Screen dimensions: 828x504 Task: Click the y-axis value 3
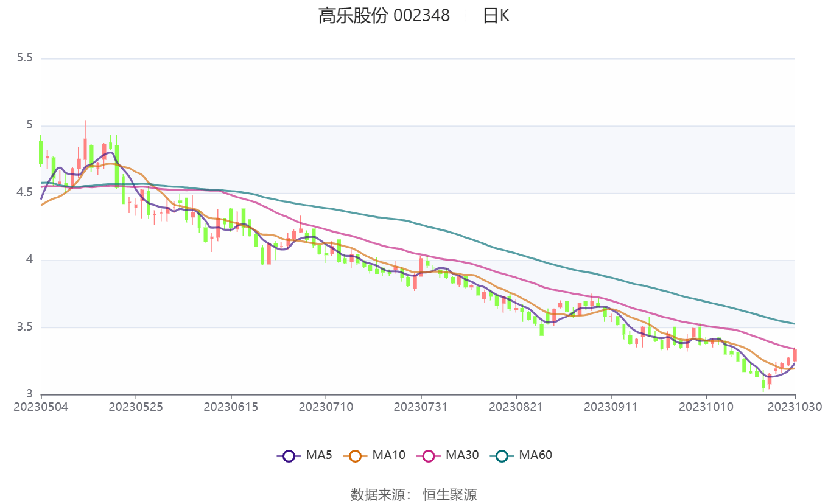coord(29,394)
